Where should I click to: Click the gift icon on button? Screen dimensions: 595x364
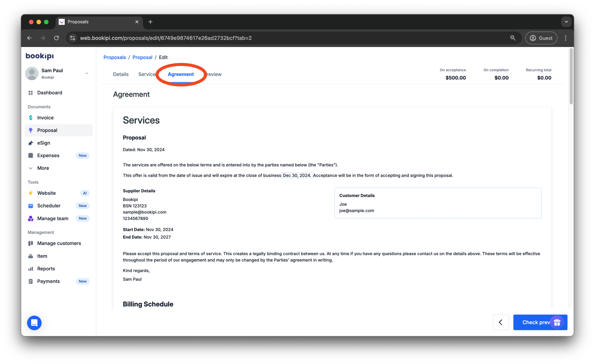[x=557, y=322]
